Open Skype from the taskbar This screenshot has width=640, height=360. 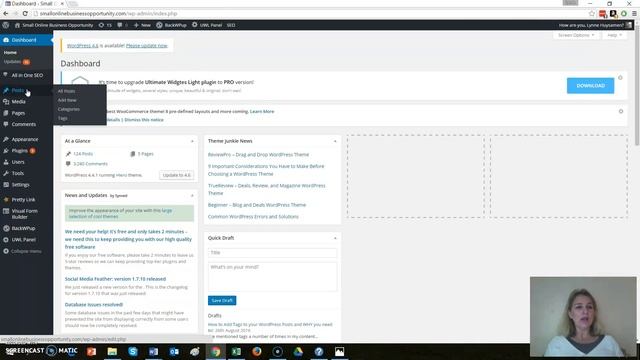point(133,351)
